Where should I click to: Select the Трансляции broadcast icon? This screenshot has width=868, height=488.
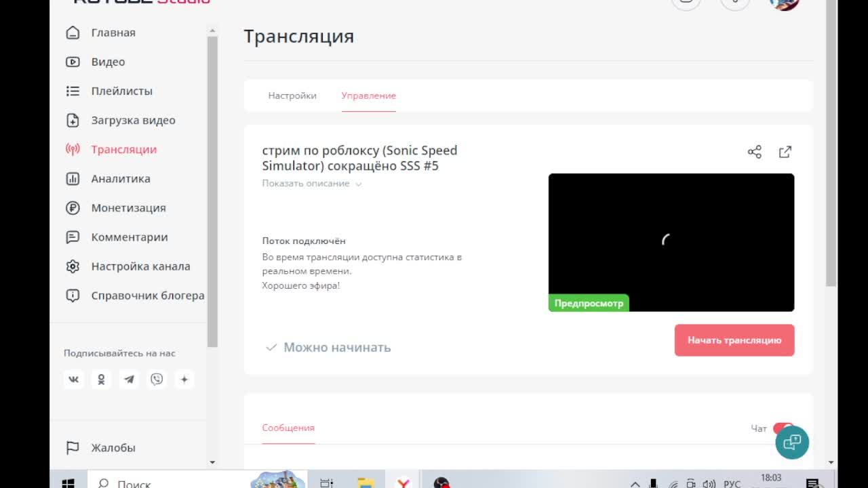tap(73, 149)
